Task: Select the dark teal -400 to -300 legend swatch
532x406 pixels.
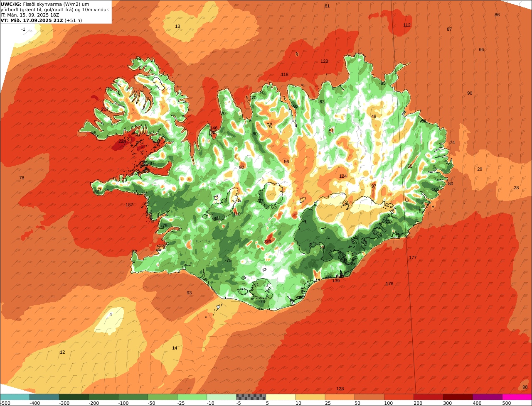Action: click(44, 397)
